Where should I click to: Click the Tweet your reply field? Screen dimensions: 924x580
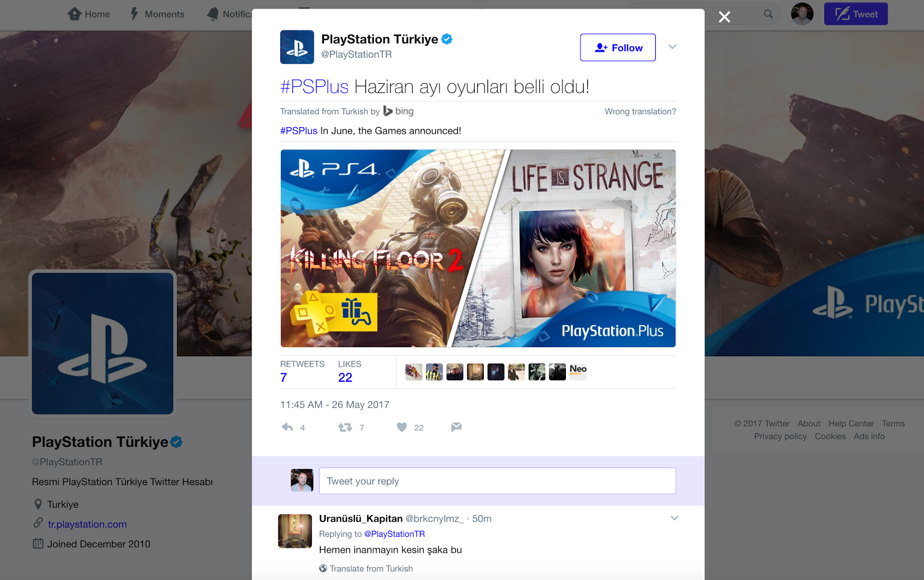pyautogui.click(x=497, y=481)
